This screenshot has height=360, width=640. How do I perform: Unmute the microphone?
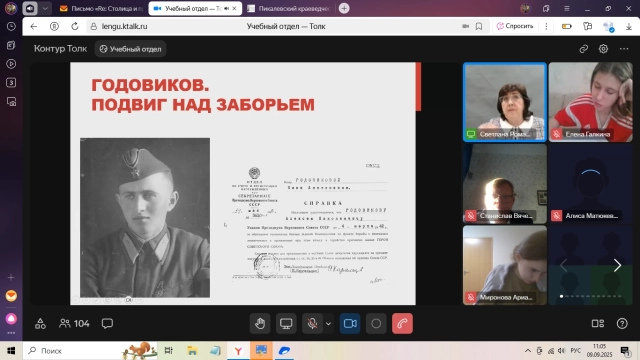pyautogui.click(x=312, y=324)
